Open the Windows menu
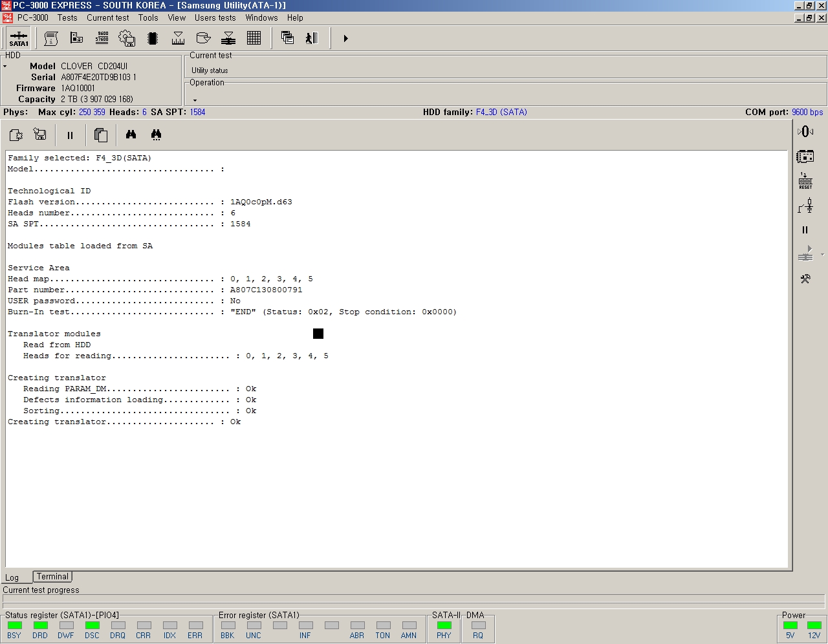The height and width of the screenshot is (644, 828). point(261,17)
